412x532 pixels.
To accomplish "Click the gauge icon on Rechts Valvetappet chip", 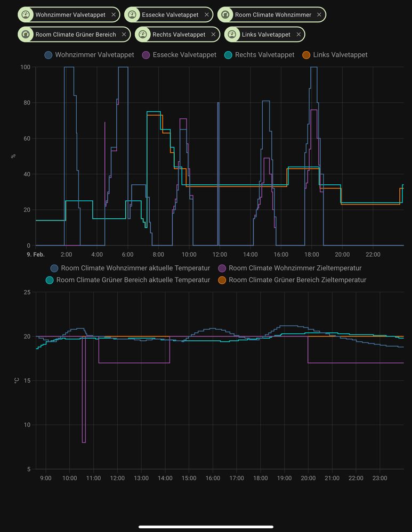I will tap(143, 35).
